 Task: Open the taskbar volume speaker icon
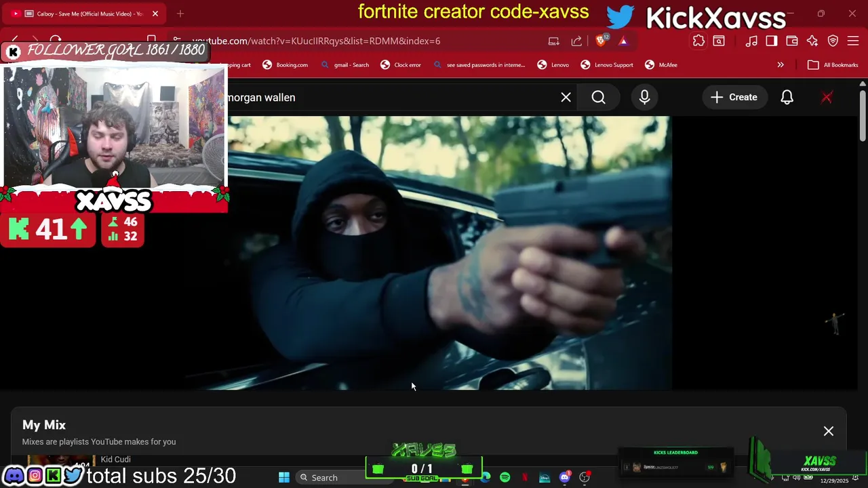pos(796,478)
